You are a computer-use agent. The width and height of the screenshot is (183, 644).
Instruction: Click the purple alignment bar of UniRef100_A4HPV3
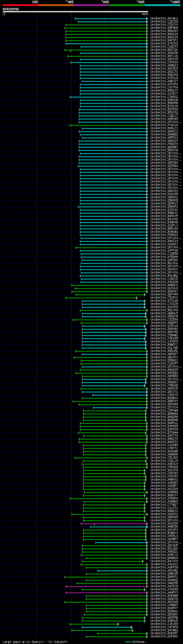tap(107, 592)
